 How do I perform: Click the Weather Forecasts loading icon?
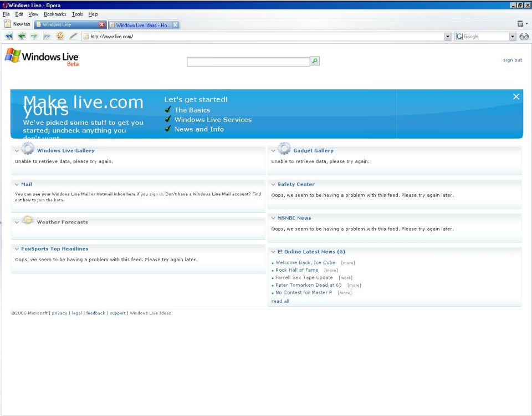(x=28, y=220)
